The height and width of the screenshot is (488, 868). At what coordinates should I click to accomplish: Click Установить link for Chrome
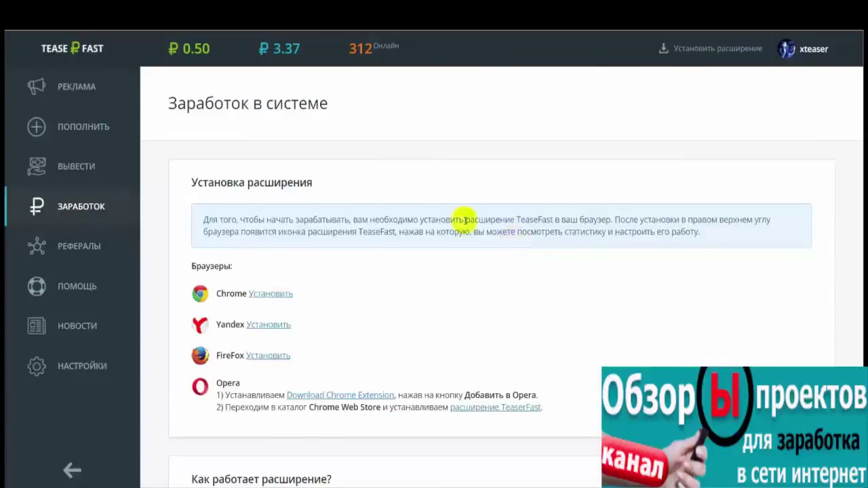click(x=271, y=293)
